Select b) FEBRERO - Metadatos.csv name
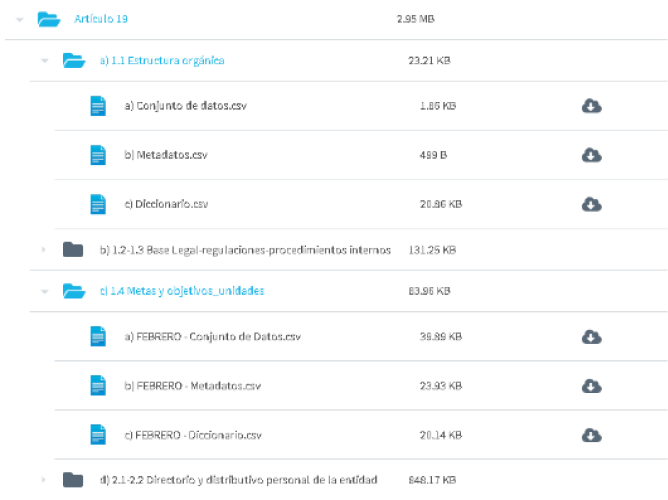This screenshot has width=668, height=500. tap(193, 386)
